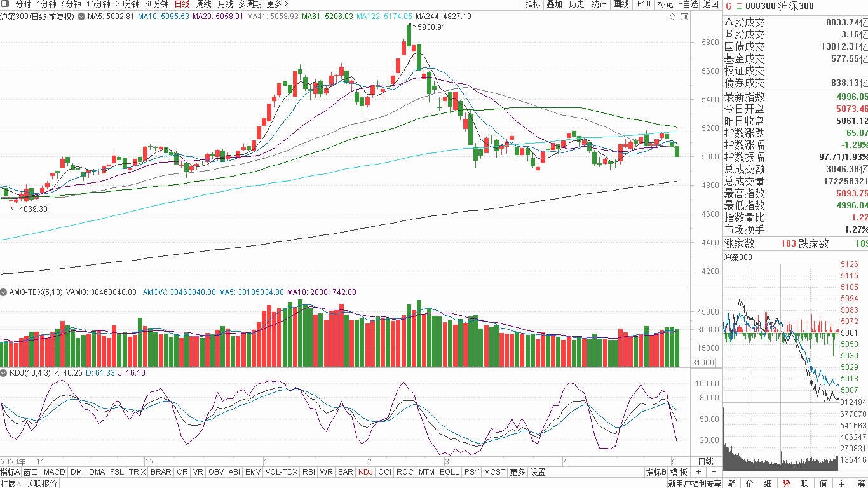The width and height of the screenshot is (868, 488).
Task: Activate the 画线 drawing tool
Action: click(x=621, y=4)
